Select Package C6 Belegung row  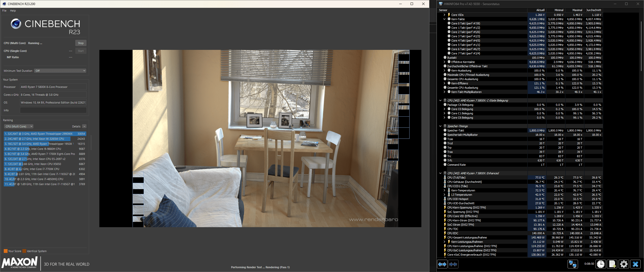520,105
